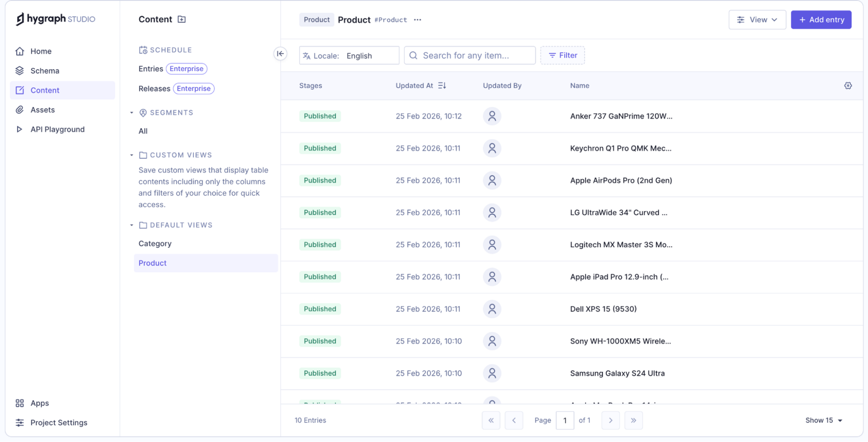Toggle sorting with the Updated At sort icon
This screenshot has height=442, width=868.
point(442,85)
